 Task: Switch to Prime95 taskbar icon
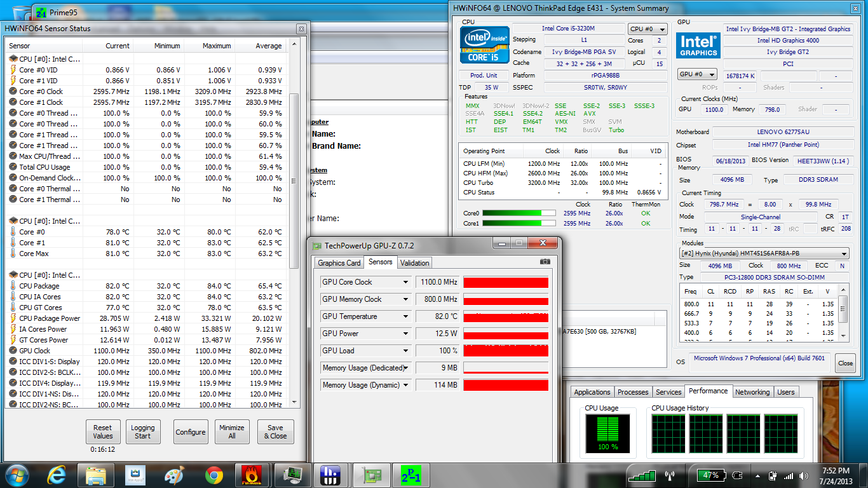tap(412, 475)
